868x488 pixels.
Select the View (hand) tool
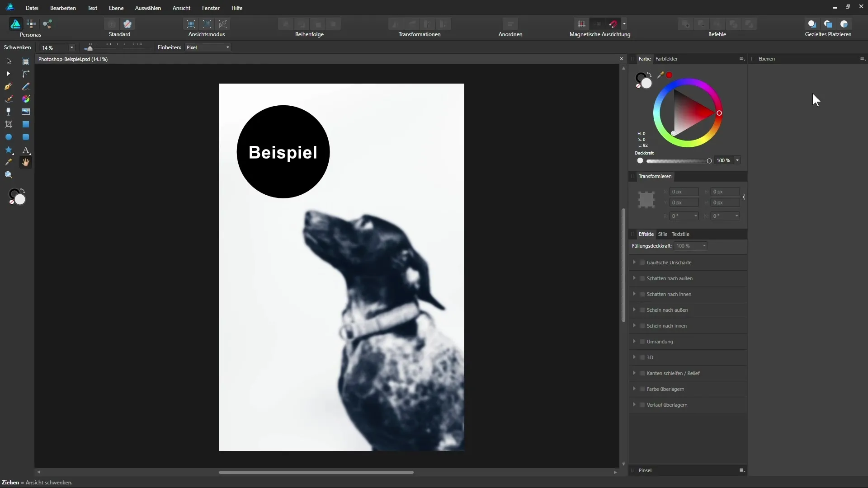click(x=26, y=162)
